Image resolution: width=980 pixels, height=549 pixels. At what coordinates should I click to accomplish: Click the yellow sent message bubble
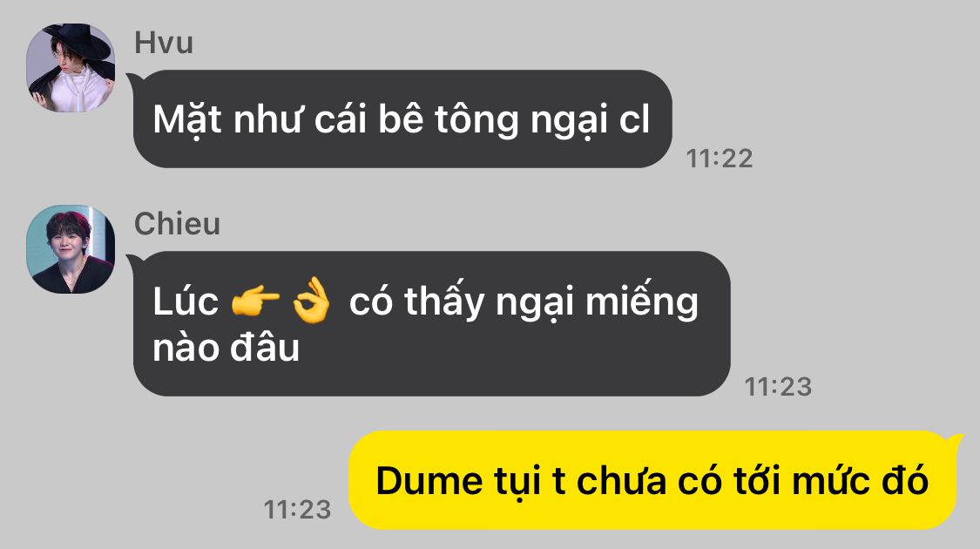coord(652,480)
